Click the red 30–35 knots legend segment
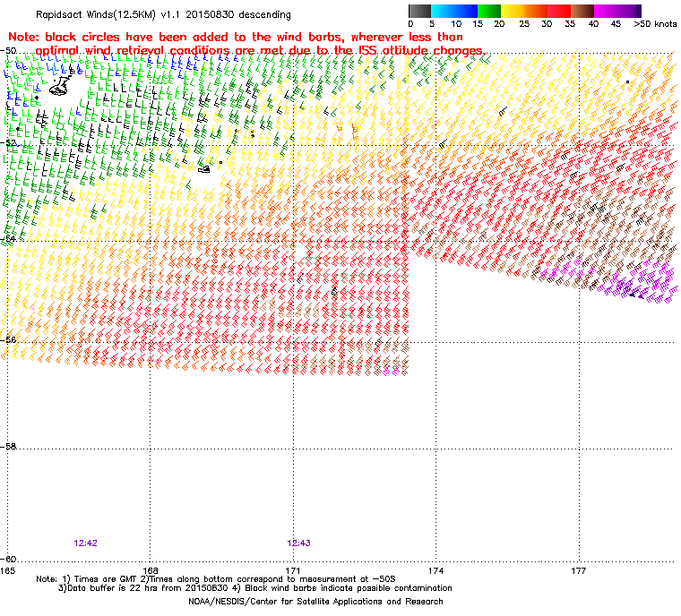Viewport: 681px width, 616px height. point(559,11)
